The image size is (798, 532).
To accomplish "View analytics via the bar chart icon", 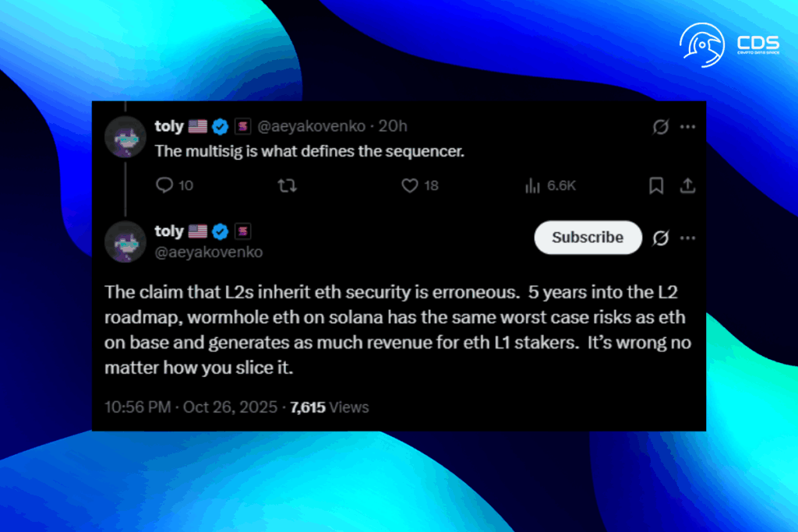I will pyautogui.click(x=532, y=185).
